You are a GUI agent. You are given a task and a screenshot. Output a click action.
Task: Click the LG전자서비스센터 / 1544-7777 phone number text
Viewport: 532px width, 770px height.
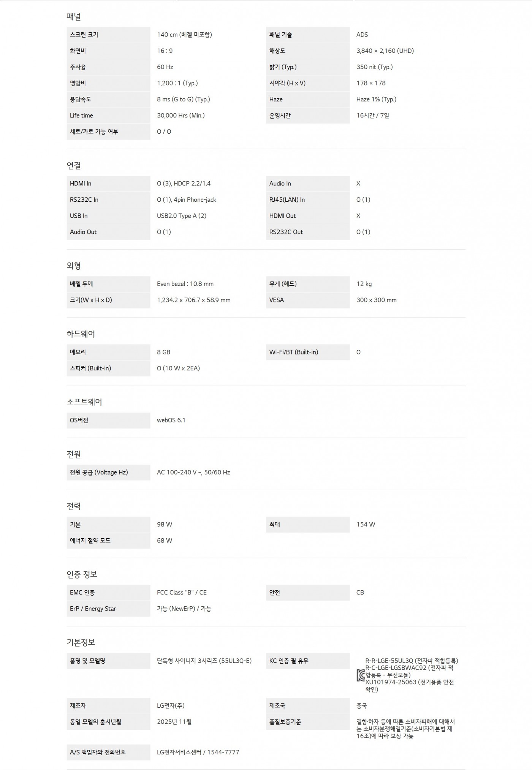[x=198, y=752]
